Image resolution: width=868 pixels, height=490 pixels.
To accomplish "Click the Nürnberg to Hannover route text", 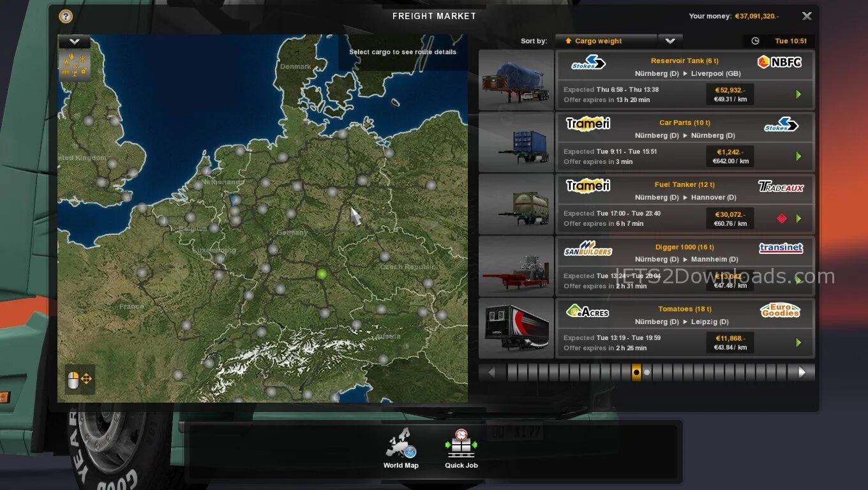I will point(685,197).
